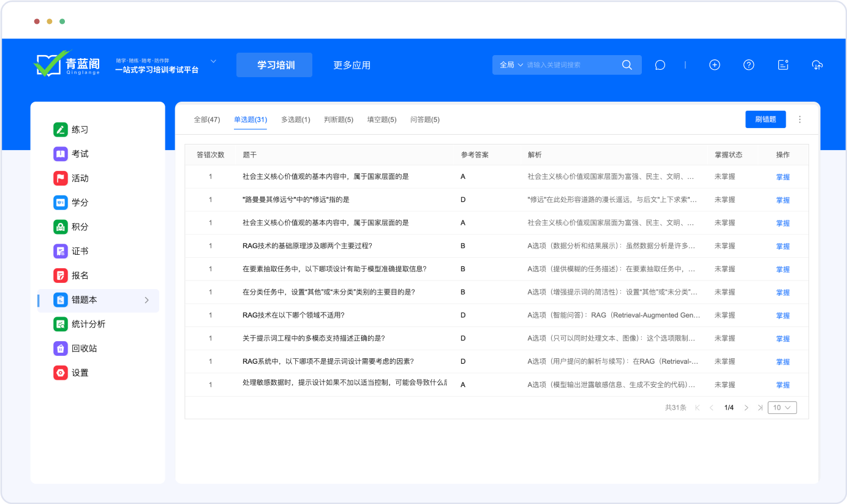
Task: Open 练习 in the sidebar
Action: tap(80, 130)
